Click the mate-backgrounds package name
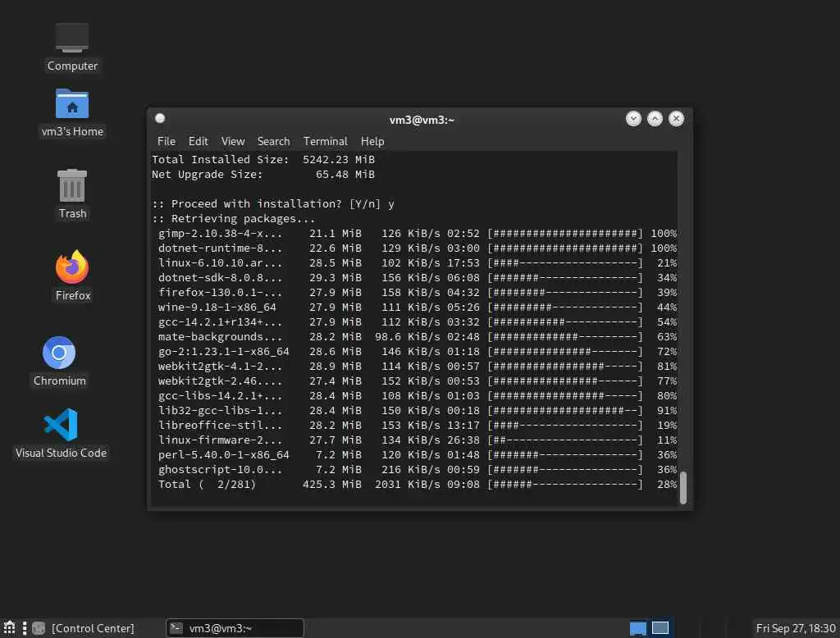The image size is (840, 638). (220, 336)
